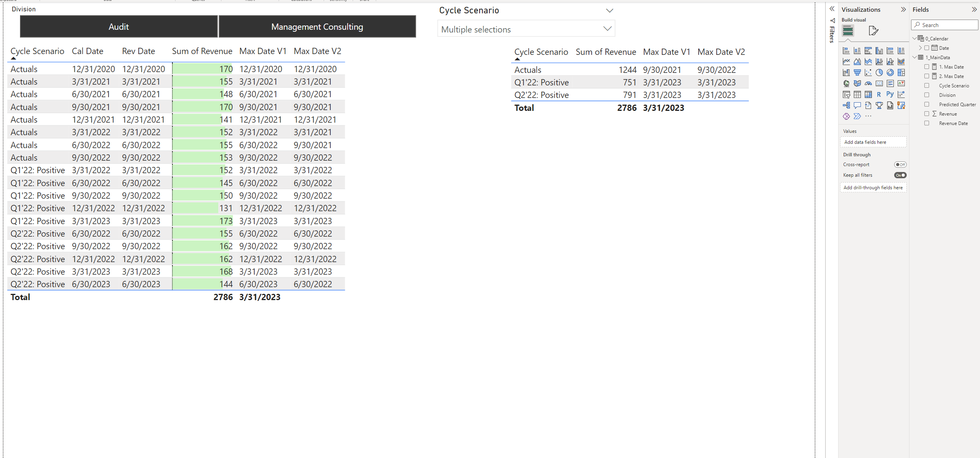This screenshot has height=458, width=980.
Task: Select the Audit division button
Action: (119, 27)
